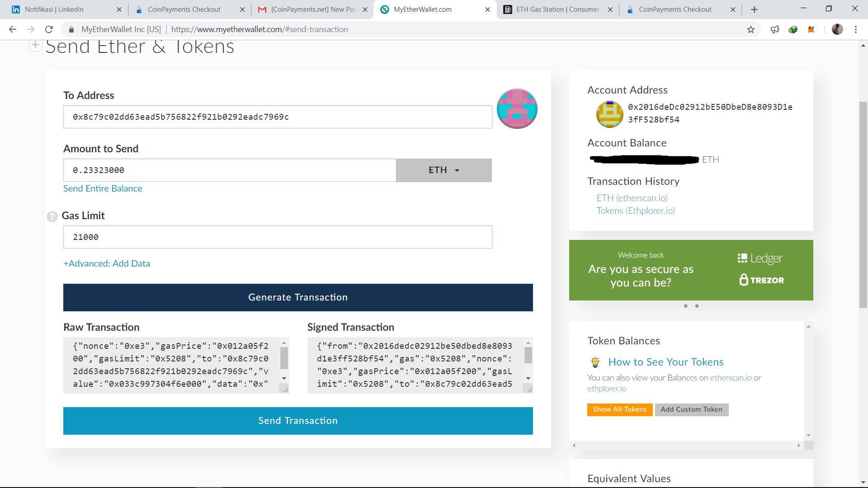The height and width of the screenshot is (488, 868).
Task: Expand the plus toggle beside Send Ether & Tokens
Action: (35, 45)
